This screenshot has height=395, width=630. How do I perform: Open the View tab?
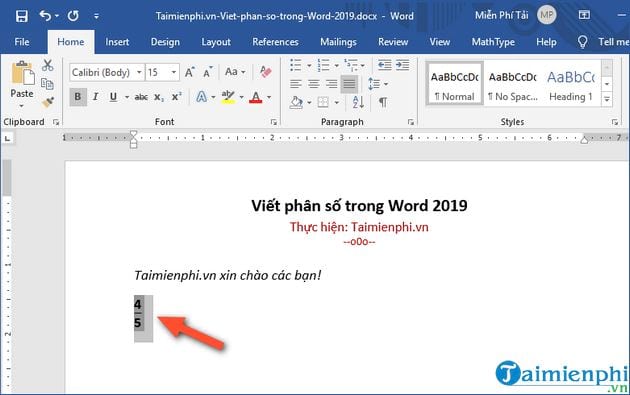pos(440,42)
